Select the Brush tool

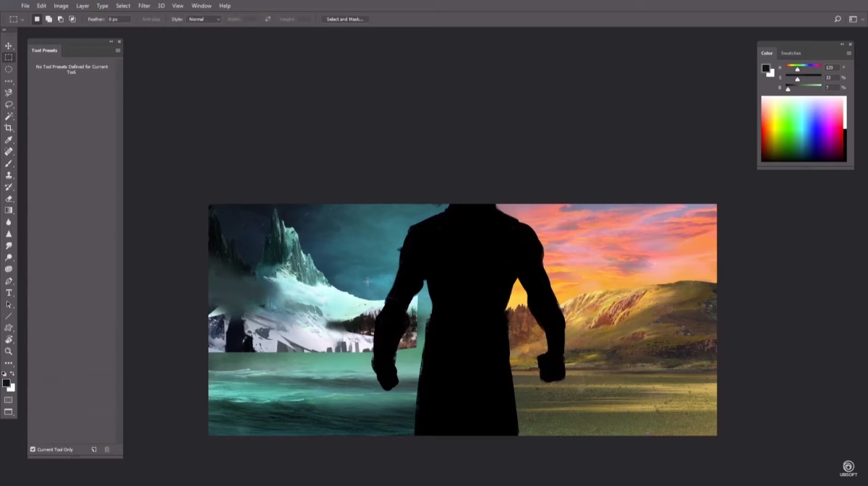point(9,163)
